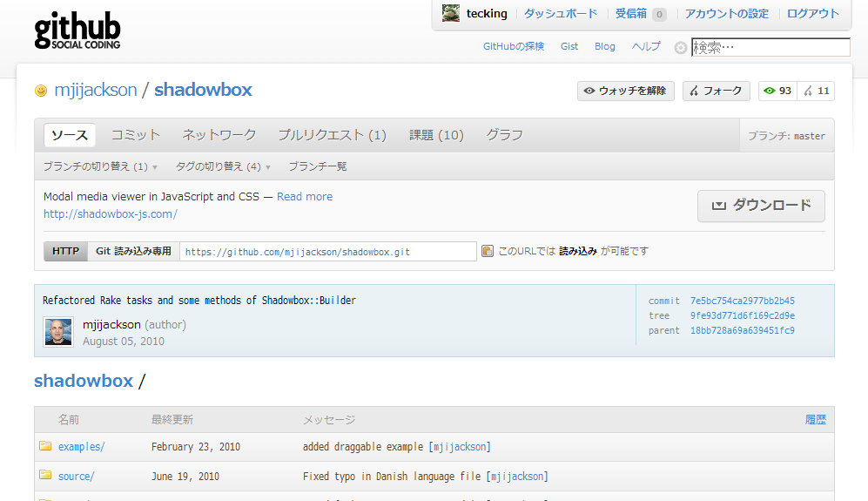Click the clone URL text field
Image resolution: width=868 pixels, height=501 pixels.
[x=327, y=252]
